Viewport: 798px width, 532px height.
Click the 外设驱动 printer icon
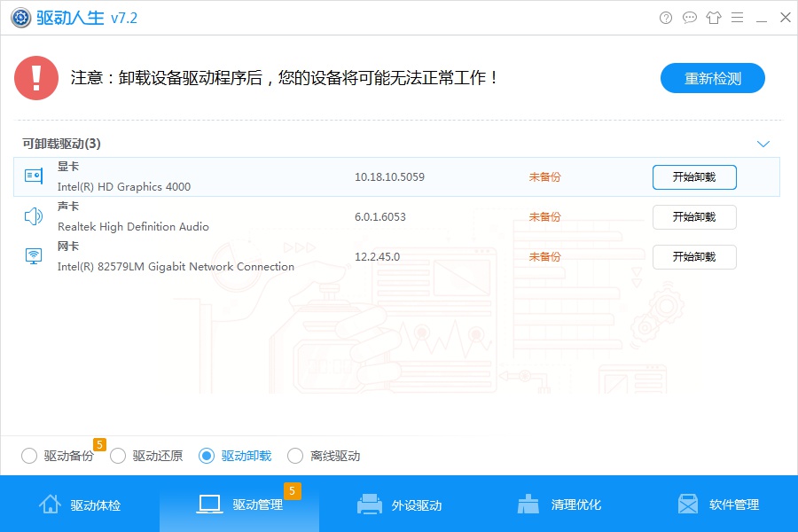[x=369, y=504]
